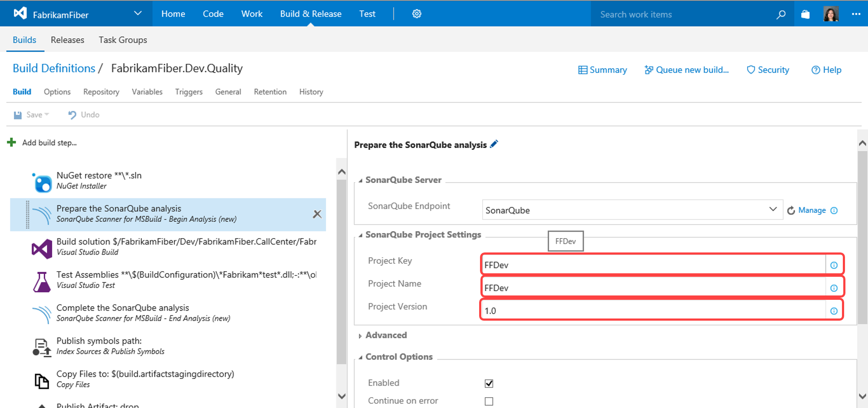868x408 pixels.
Task: Open the Security settings link
Action: tap(768, 70)
